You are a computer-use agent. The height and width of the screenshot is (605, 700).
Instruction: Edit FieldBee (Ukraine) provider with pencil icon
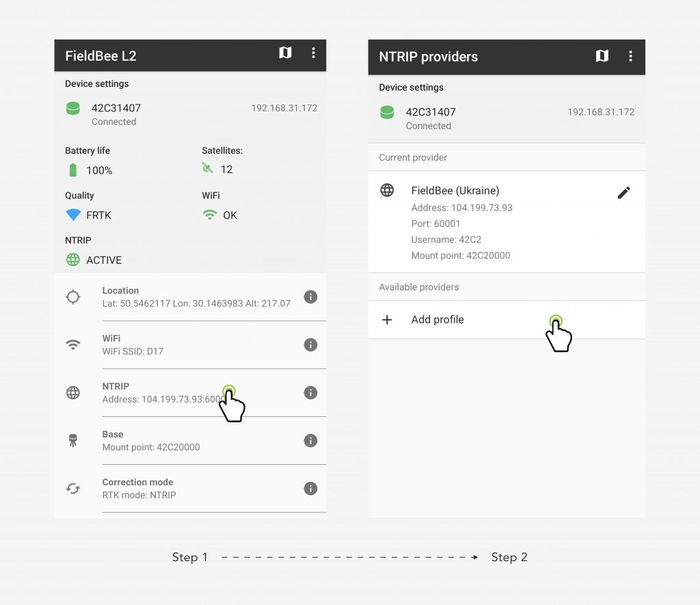623,193
